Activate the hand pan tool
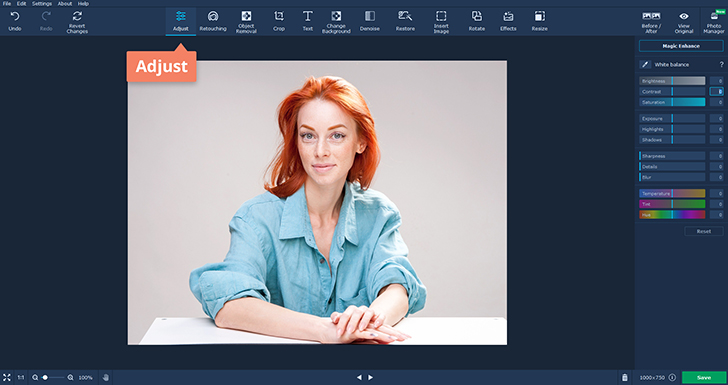 [105, 378]
